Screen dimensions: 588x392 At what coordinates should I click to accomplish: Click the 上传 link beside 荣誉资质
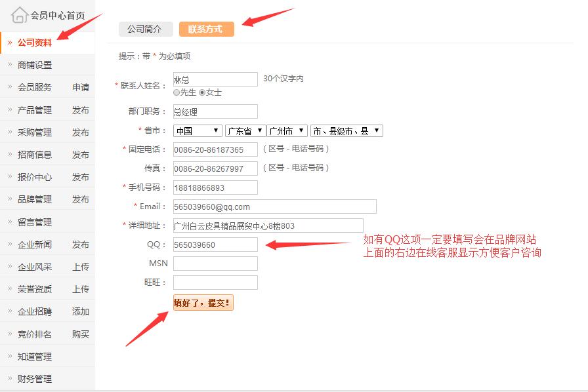tap(81, 289)
